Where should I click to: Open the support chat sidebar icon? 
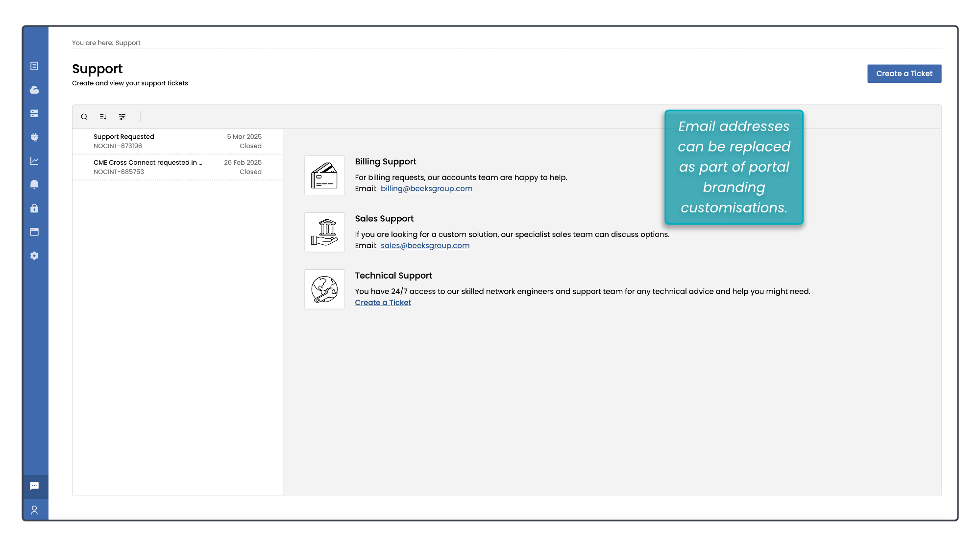pyautogui.click(x=34, y=486)
